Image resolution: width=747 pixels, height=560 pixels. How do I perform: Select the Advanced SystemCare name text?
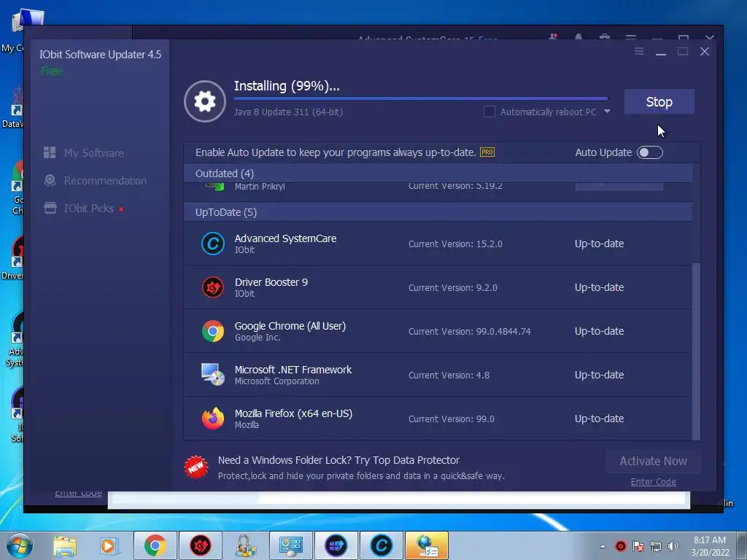(x=285, y=238)
